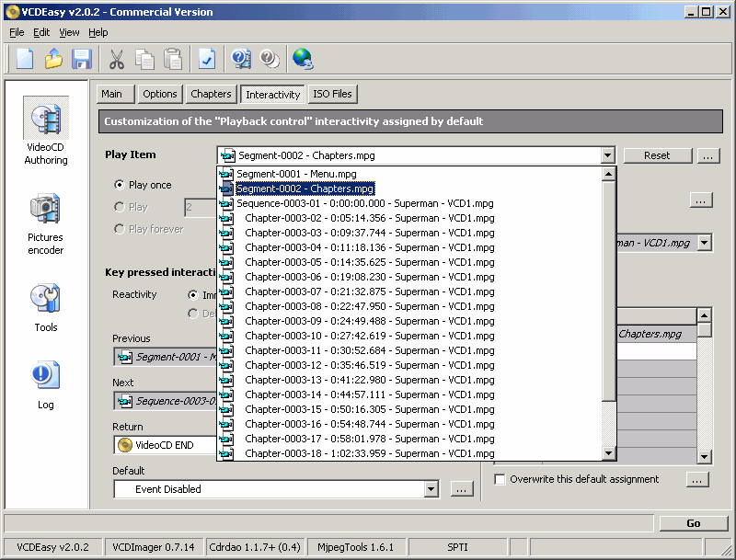Click the Cut scissors toolbar icon

point(117,59)
